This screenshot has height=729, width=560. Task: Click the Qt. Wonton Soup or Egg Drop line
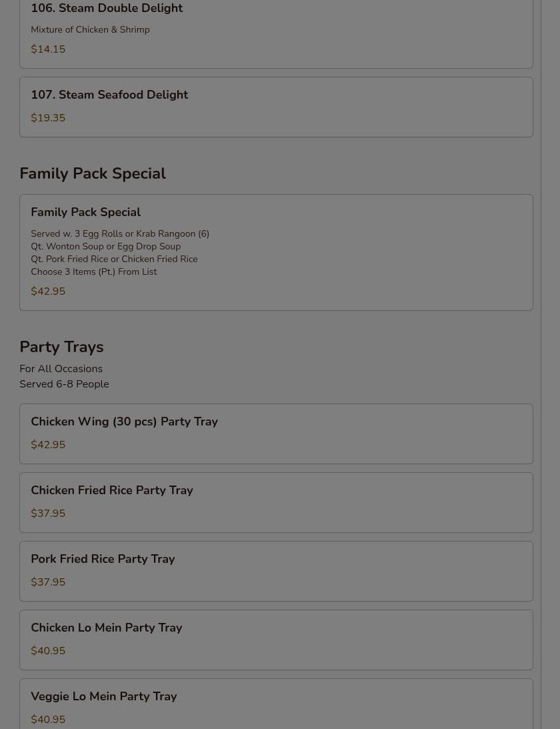point(105,247)
